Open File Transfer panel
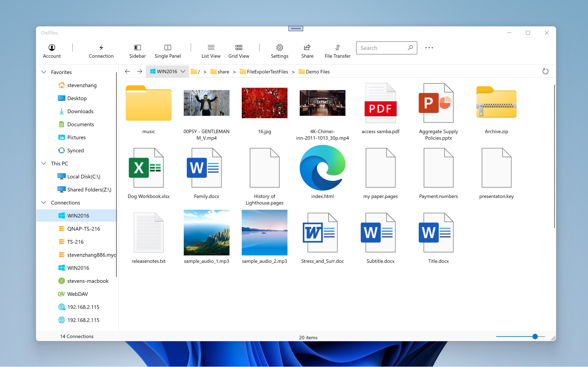588x367 pixels. [337, 48]
